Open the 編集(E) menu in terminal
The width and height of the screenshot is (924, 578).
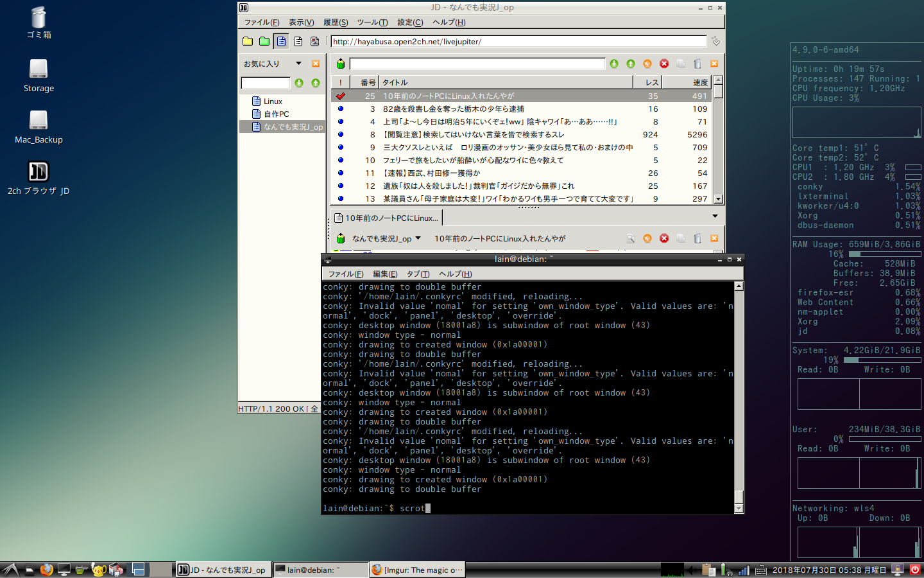coord(385,274)
